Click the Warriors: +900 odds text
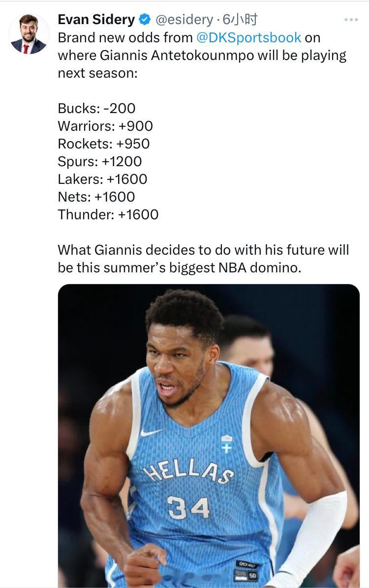The width and height of the screenshot is (369, 588). pyautogui.click(x=105, y=126)
